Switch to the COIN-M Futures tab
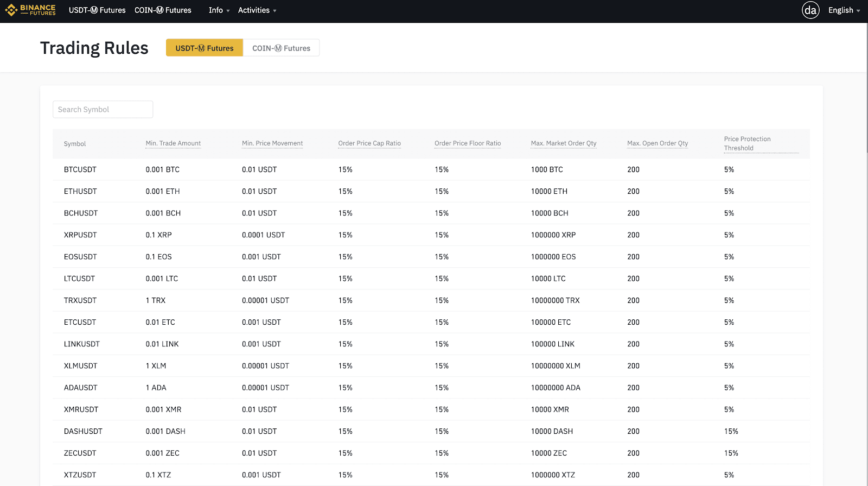Screen dimensions: 868x486 tap(281, 48)
